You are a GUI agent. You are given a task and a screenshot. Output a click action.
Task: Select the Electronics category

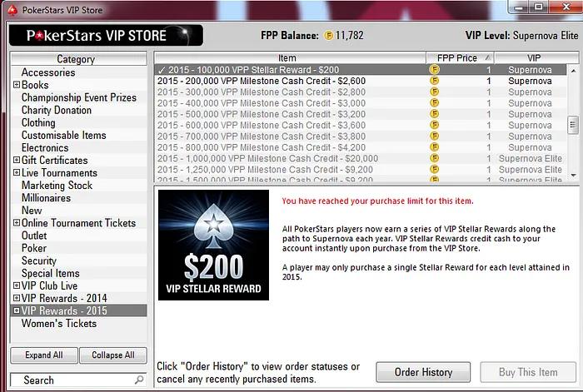coord(45,148)
